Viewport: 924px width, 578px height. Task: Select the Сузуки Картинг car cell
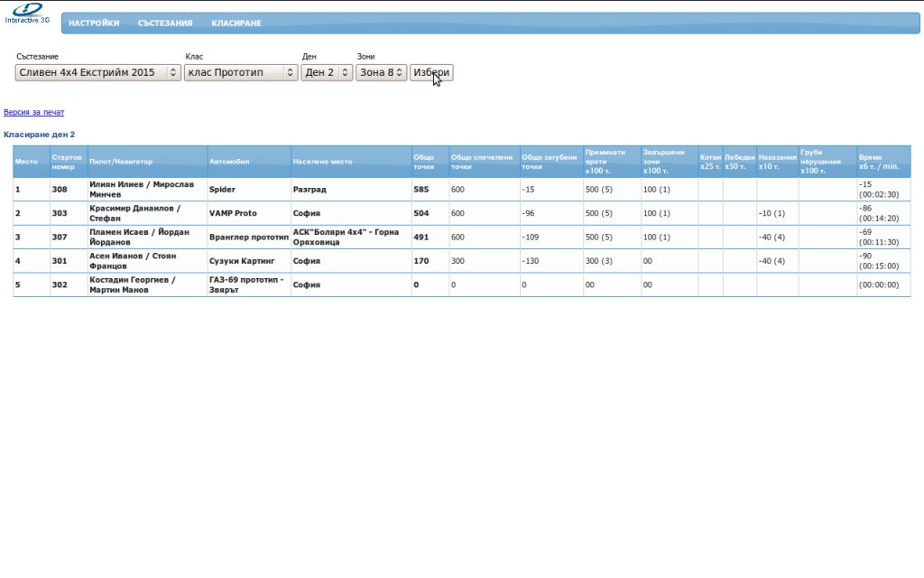249,261
